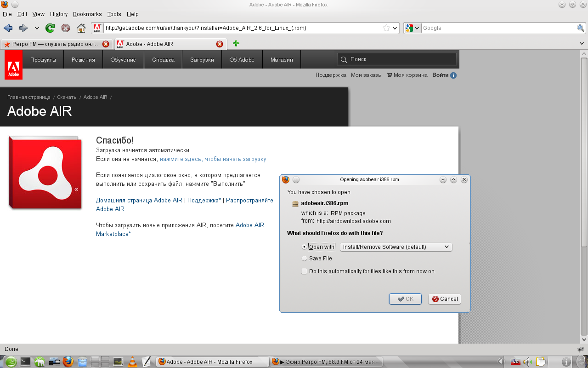Click the info icon beside Войти
Screen dimensions: 588x368
point(453,75)
